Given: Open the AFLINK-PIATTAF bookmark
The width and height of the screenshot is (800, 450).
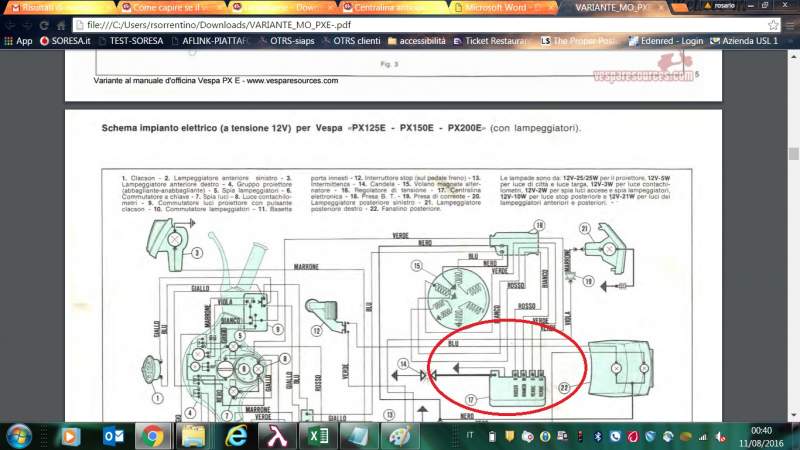Looking at the screenshot, I should pos(210,41).
